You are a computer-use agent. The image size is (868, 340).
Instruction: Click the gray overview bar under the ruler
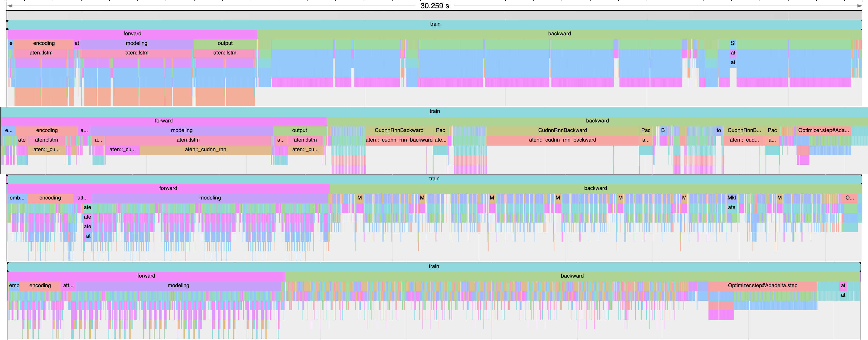point(434,15)
